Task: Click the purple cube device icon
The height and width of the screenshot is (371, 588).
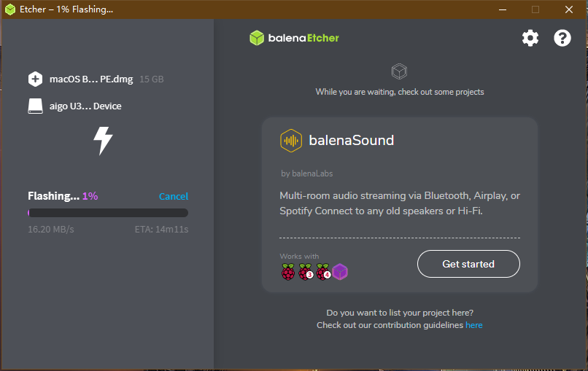Action: tap(341, 273)
